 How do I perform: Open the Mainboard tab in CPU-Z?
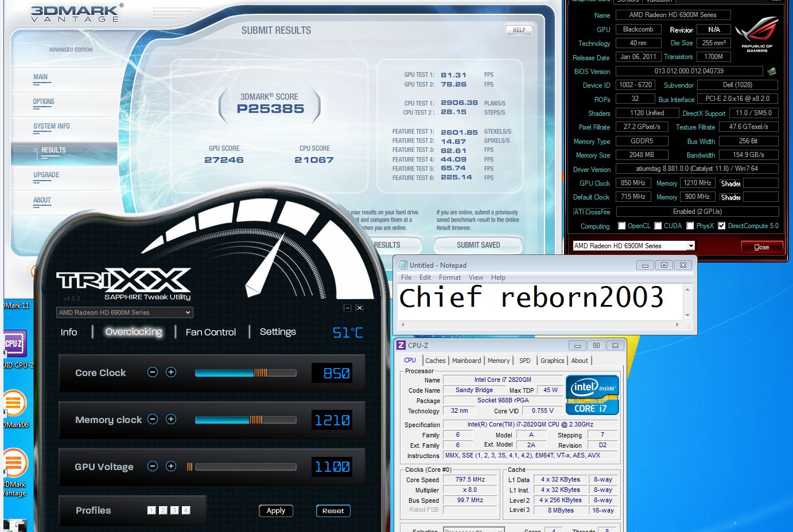[467, 361]
